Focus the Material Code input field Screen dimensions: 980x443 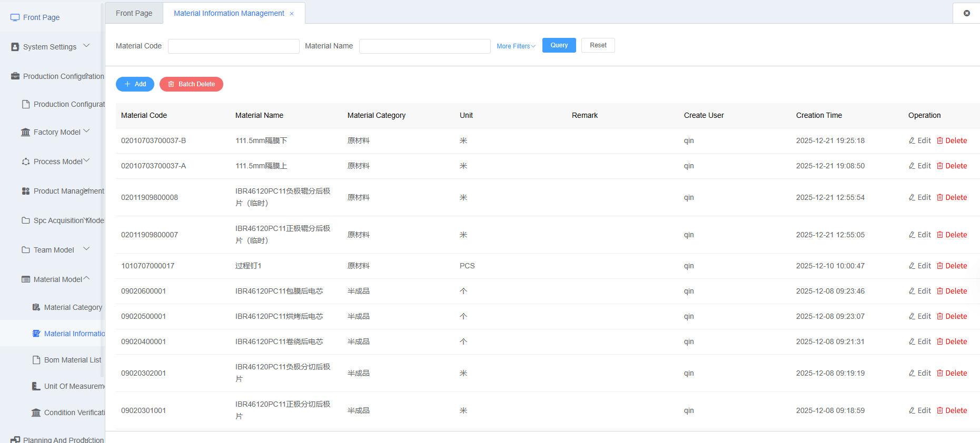click(234, 46)
